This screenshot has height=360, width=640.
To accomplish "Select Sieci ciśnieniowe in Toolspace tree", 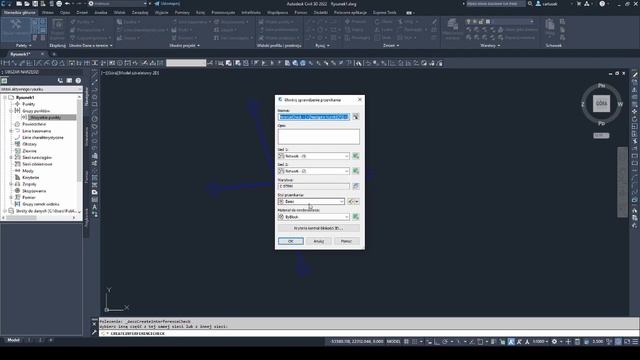I will click(x=37, y=164).
